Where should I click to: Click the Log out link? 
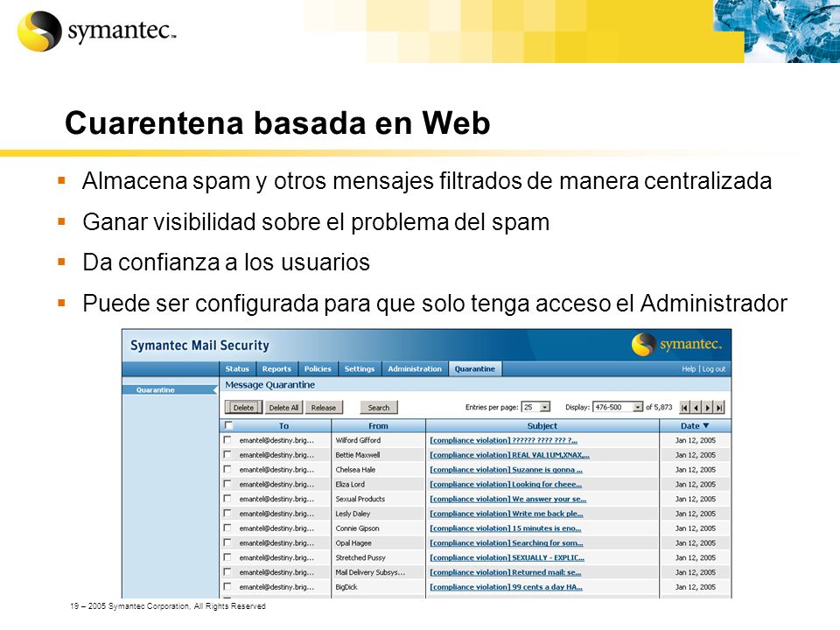(714, 369)
